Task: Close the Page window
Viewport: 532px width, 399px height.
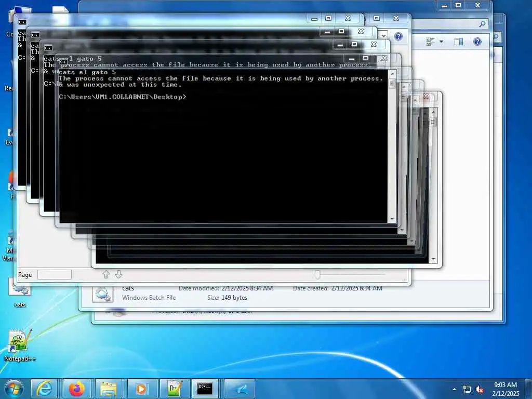Action: [x=396, y=18]
